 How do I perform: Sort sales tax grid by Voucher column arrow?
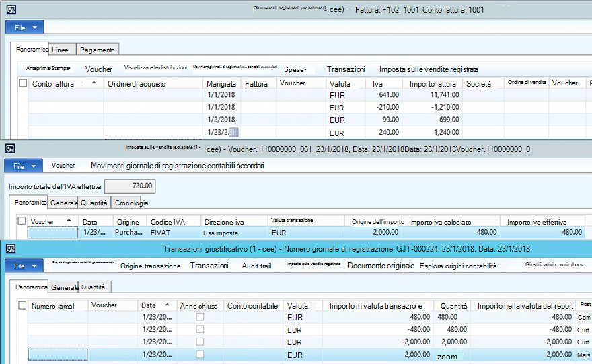point(69,220)
